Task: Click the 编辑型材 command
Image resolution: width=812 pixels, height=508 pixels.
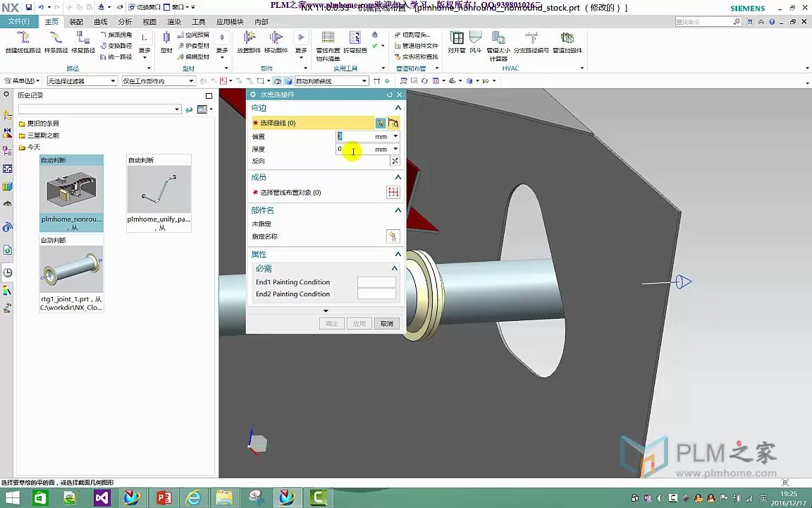Action: (x=193, y=56)
